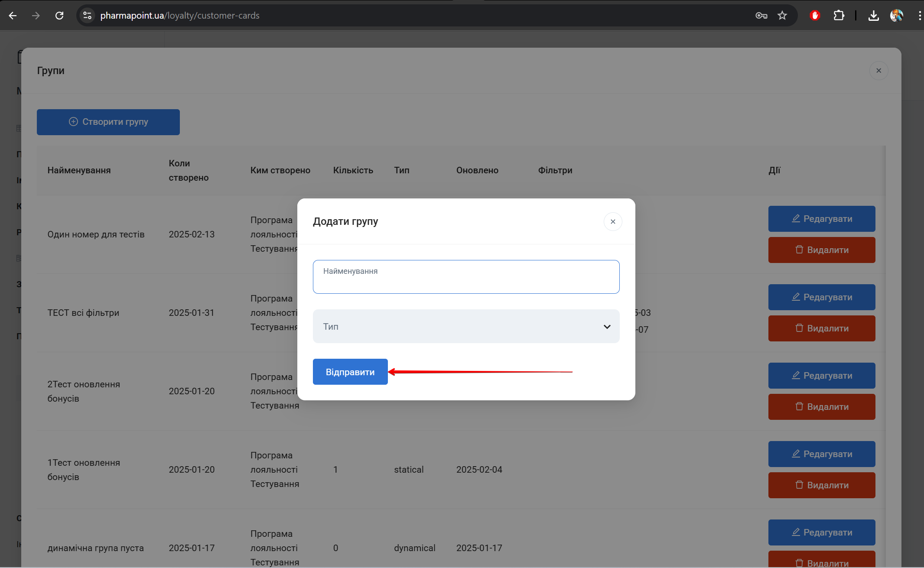Delete group Один номер для тестів
Image resolution: width=924 pixels, height=568 pixels.
(822, 250)
